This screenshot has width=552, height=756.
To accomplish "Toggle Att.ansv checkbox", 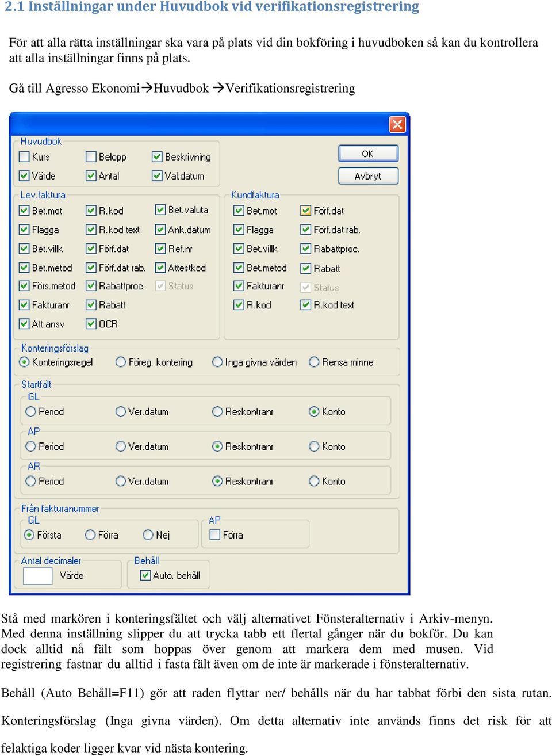I will (24, 324).
